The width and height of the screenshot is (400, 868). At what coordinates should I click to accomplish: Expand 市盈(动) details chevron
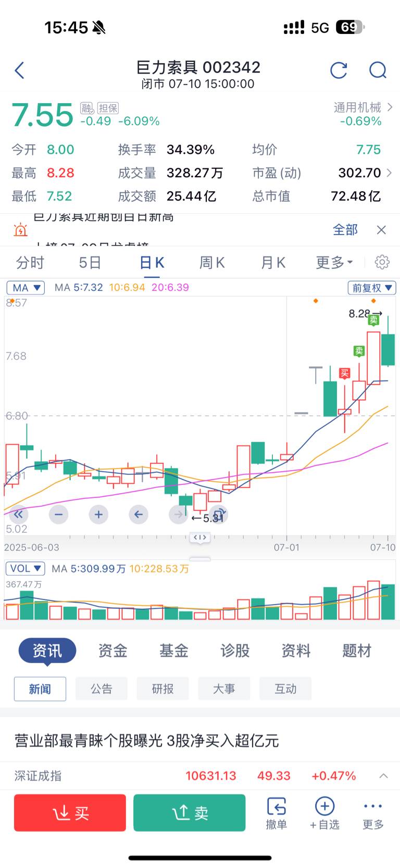(x=389, y=173)
